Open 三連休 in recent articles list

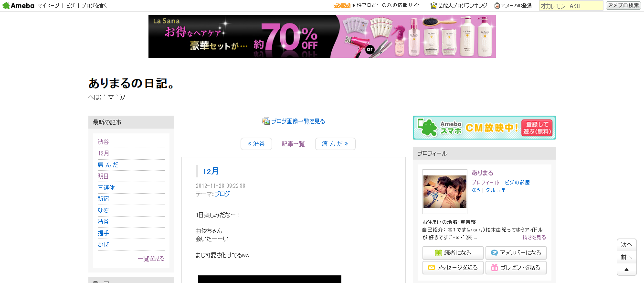click(x=106, y=188)
